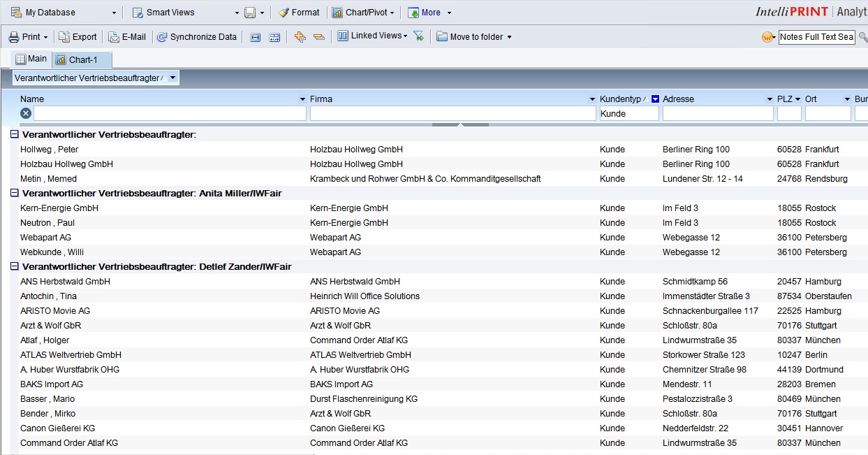The height and width of the screenshot is (455, 868).
Task: Open the Print menu
Action: 28,37
